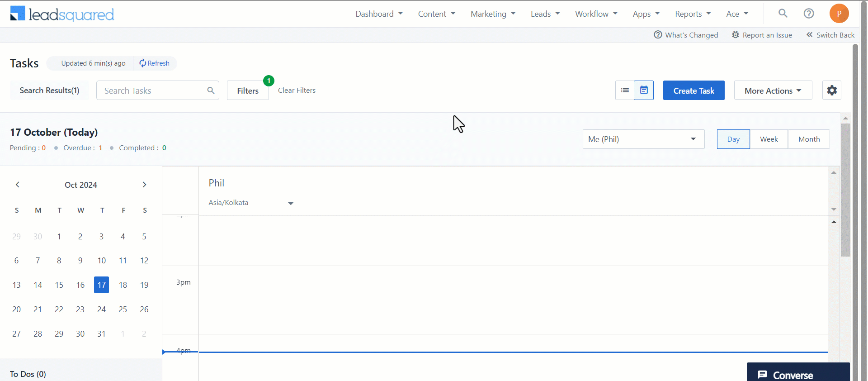Click Report an Issue link
Image resolution: width=868 pixels, height=381 pixels.
tap(762, 35)
